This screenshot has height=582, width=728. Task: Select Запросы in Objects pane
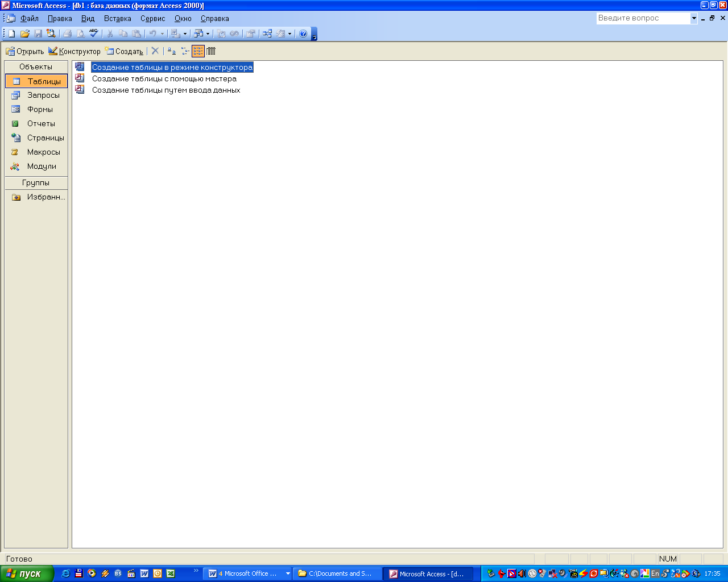pyautogui.click(x=36, y=95)
